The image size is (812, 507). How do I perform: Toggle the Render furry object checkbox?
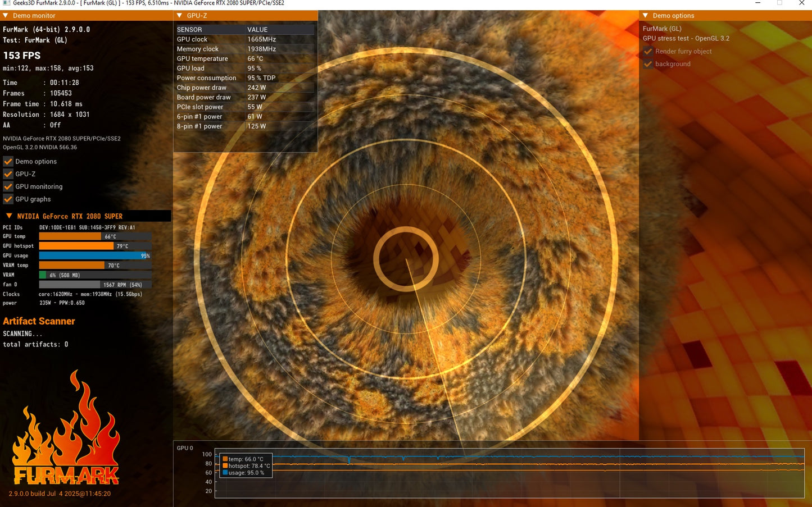click(x=648, y=51)
